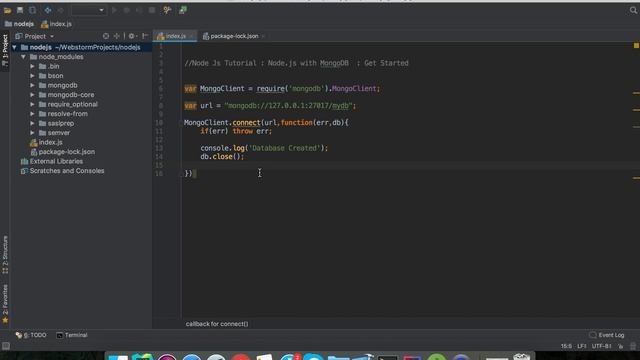The width and height of the screenshot is (640, 360).
Task: Collapse the nodejs root folder arrow
Action: 15,47
